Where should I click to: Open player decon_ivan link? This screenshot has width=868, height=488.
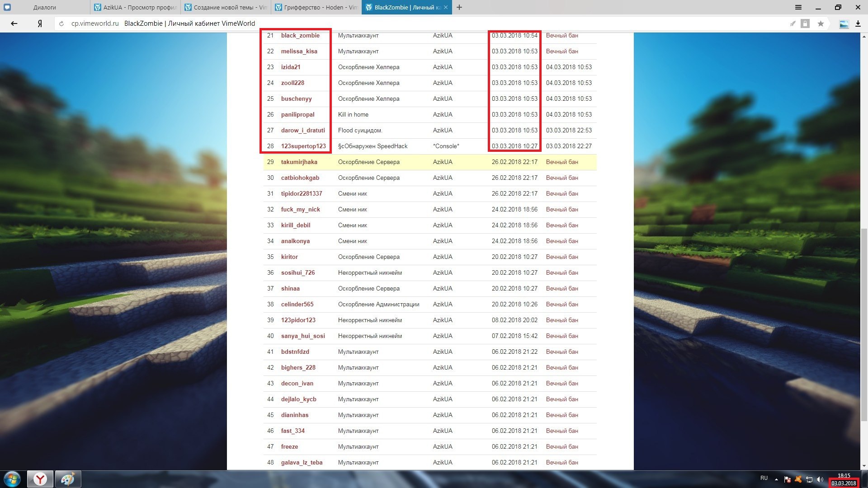coord(297,383)
